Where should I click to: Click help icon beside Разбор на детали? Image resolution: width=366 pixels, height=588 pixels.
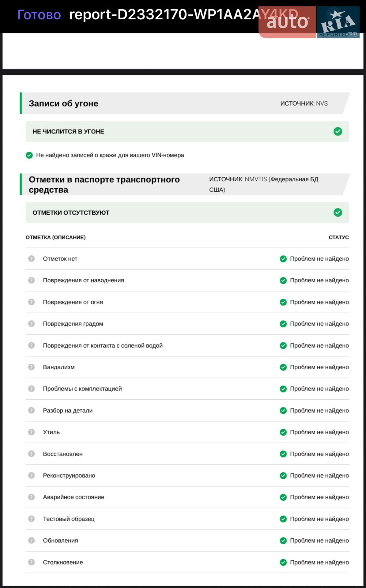[x=31, y=410]
